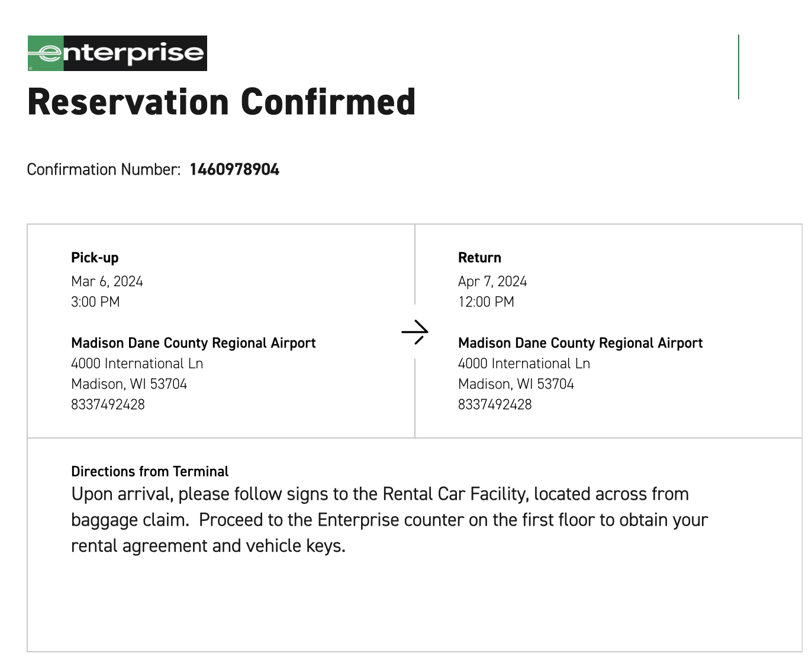The height and width of the screenshot is (656, 812).
Task: Click the Enterprise logo
Action: [117, 53]
